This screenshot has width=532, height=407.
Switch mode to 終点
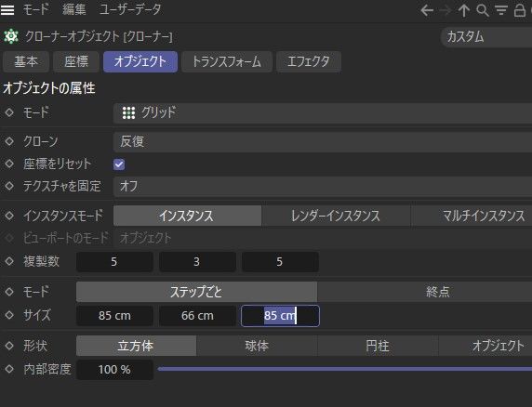pyautogui.click(x=424, y=292)
